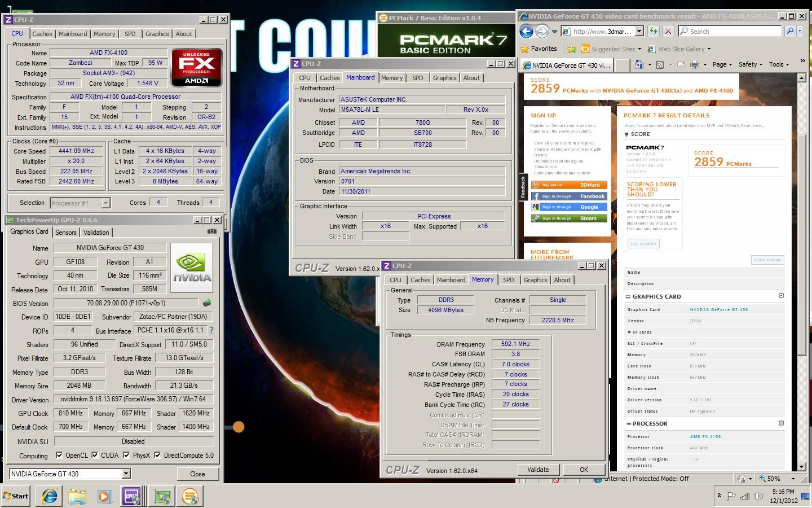Sign in through Steam button

pyautogui.click(x=568, y=218)
